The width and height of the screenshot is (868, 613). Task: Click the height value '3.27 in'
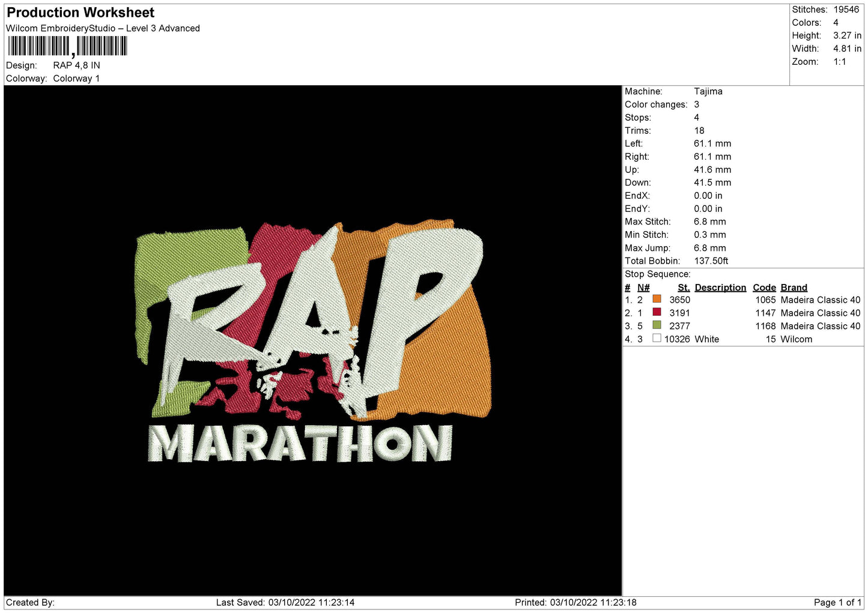(x=847, y=35)
